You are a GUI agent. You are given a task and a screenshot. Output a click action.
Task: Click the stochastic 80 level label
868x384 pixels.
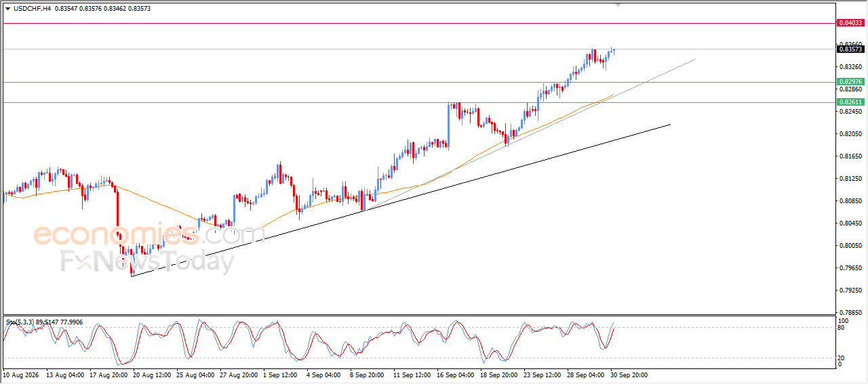coord(842,328)
